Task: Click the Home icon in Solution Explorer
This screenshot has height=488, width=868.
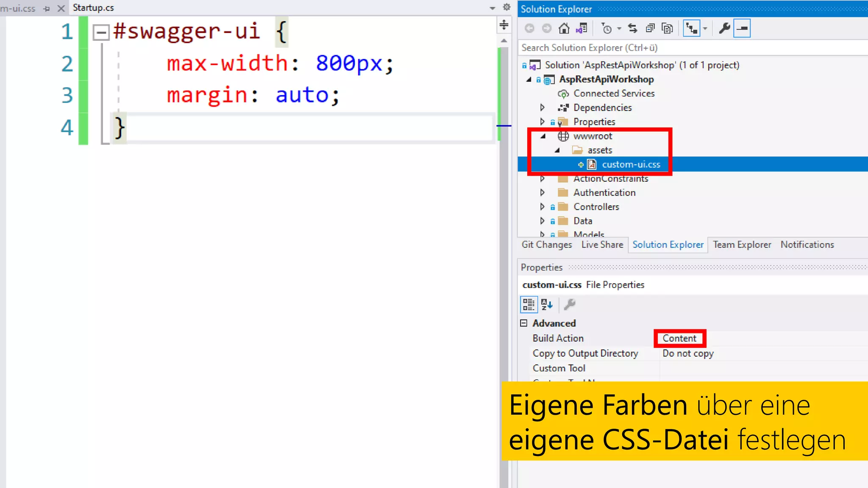Action: (x=564, y=28)
